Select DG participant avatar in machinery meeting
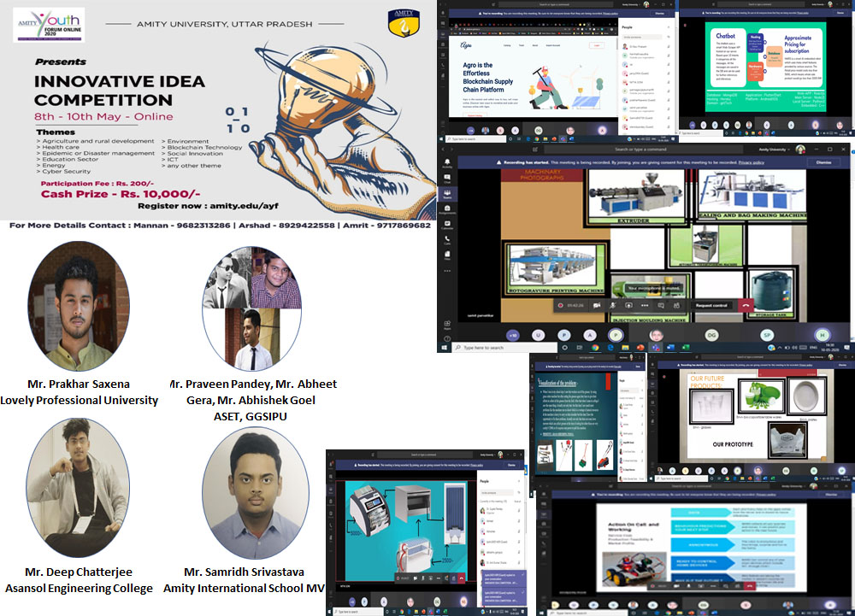 point(711,335)
